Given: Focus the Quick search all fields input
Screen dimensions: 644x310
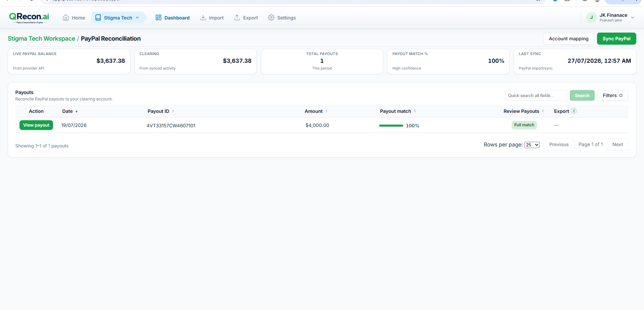Looking at the screenshot, I should point(536,95).
